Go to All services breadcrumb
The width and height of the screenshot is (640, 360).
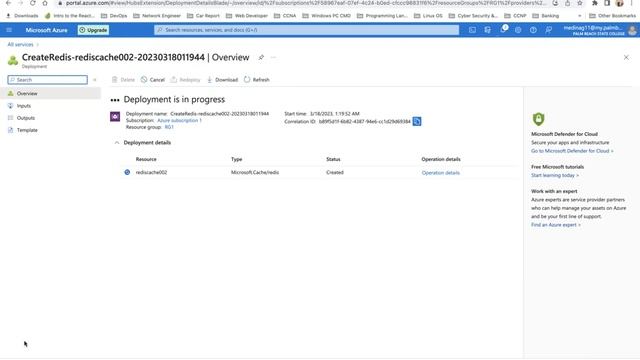tap(20, 44)
